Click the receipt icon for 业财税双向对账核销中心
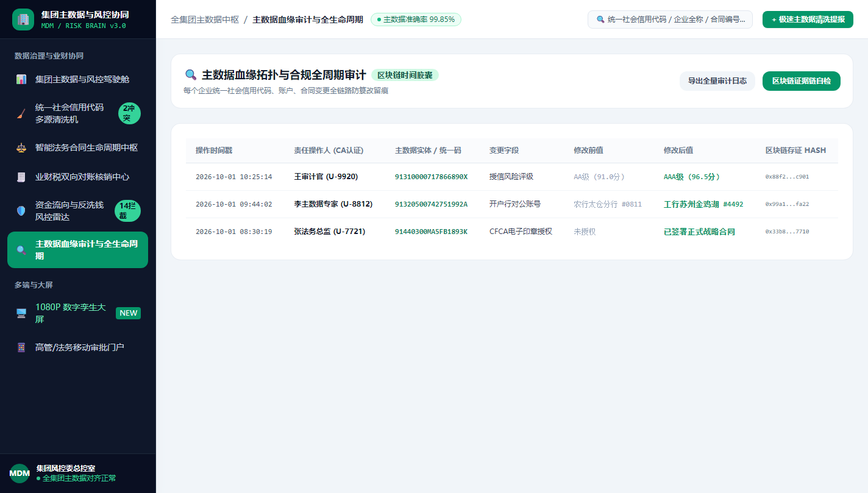This screenshot has height=493, width=868. pos(21,177)
